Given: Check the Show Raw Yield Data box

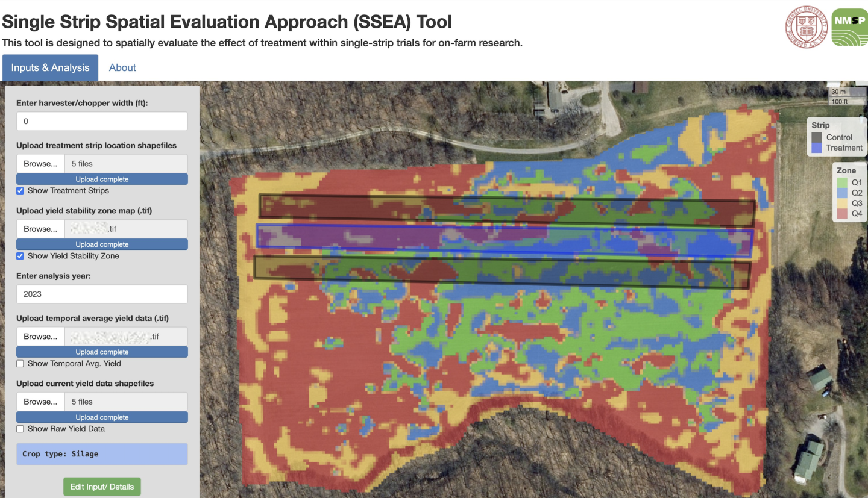Looking at the screenshot, I should click(x=20, y=429).
